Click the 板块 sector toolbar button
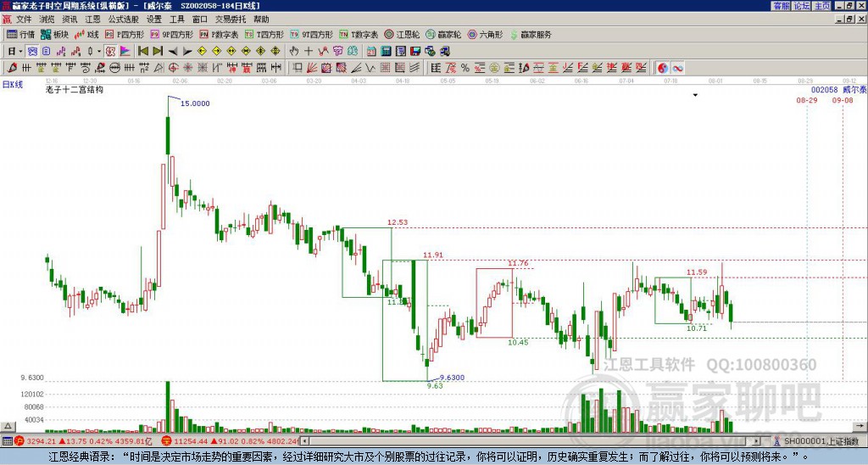Image resolution: width=868 pixels, height=465 pixels. [55, 34]
